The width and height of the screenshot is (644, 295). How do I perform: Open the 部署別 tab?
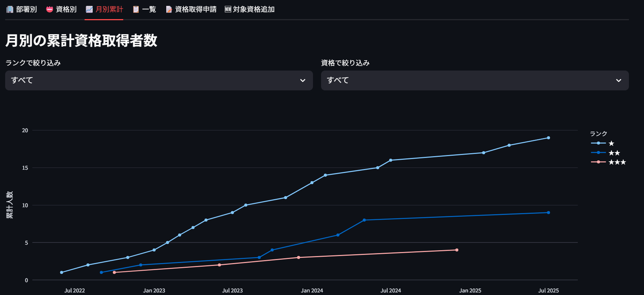click(22, 9)
